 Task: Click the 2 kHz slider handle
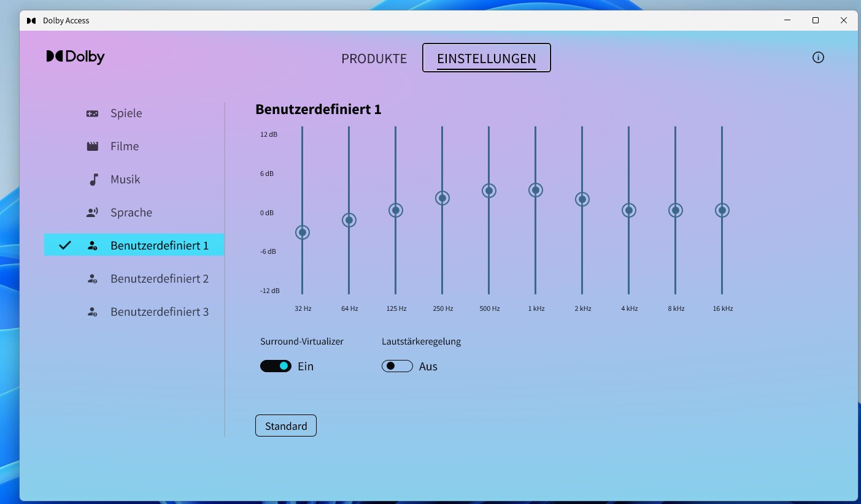coord(582,199)
